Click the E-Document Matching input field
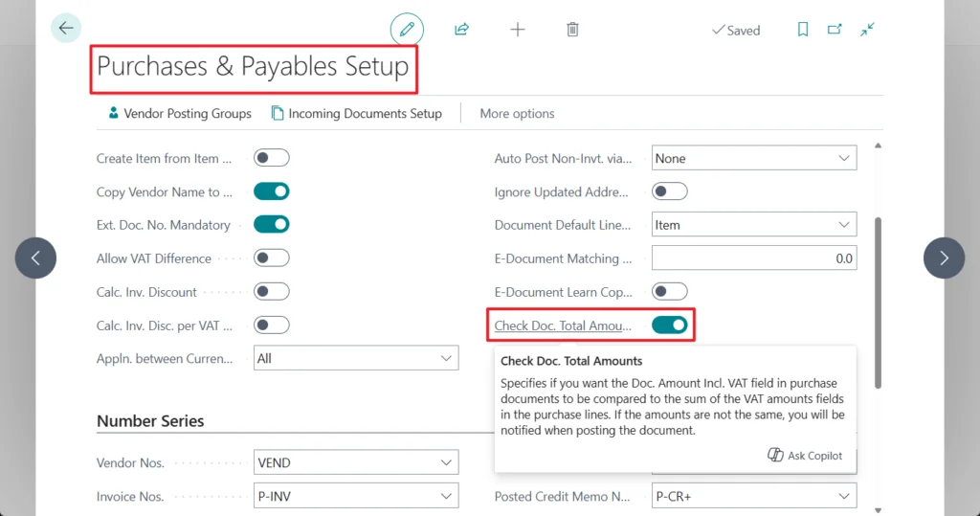Screen dimensions: 980x516 point(754,258)
